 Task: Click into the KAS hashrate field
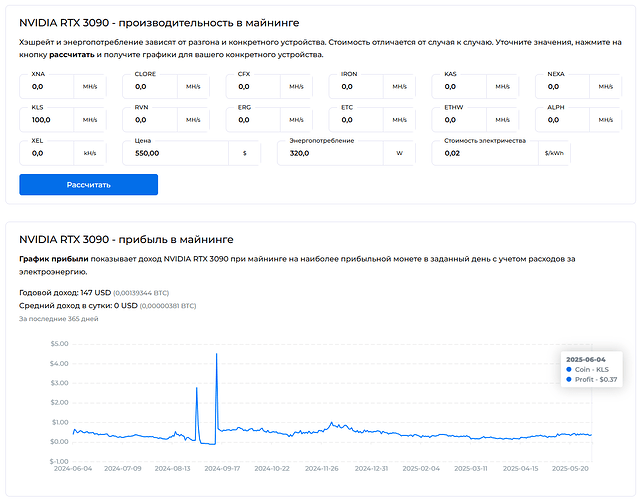(459, 86)
